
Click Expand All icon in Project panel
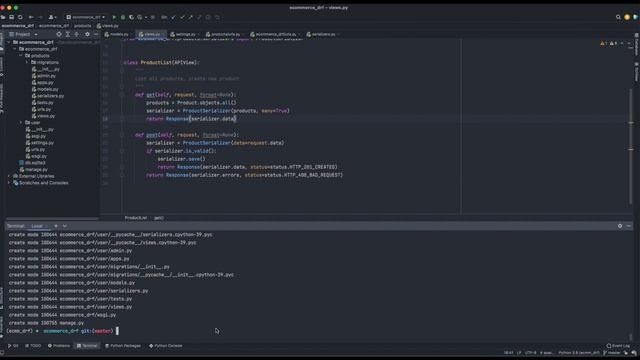click(68, 34)
